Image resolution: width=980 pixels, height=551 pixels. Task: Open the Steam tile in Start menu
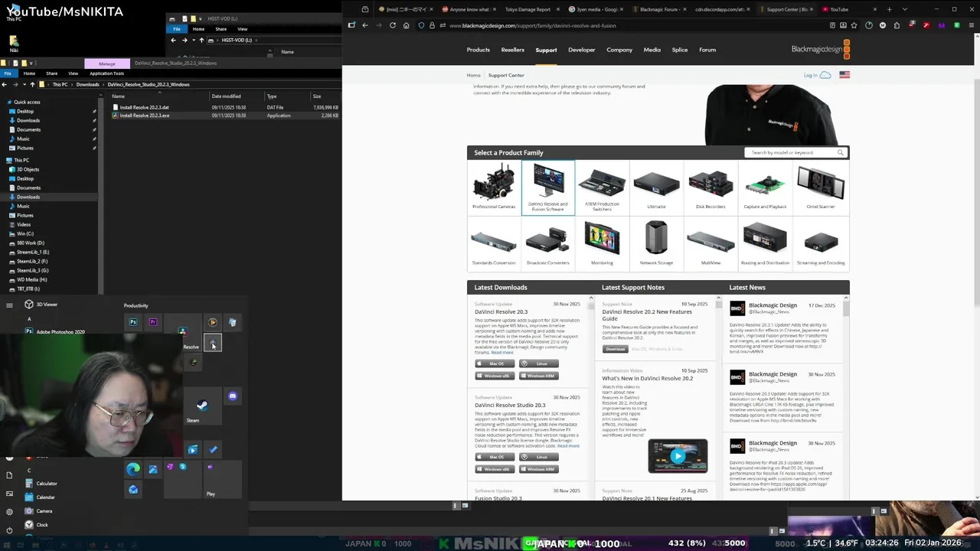coord(201,407)
